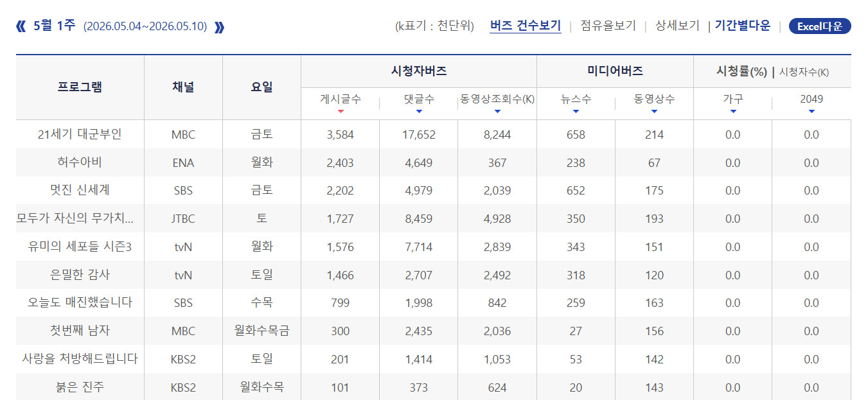Switch to 점유율보기 view
868x400 pixels.
click(x=608, y=26)
